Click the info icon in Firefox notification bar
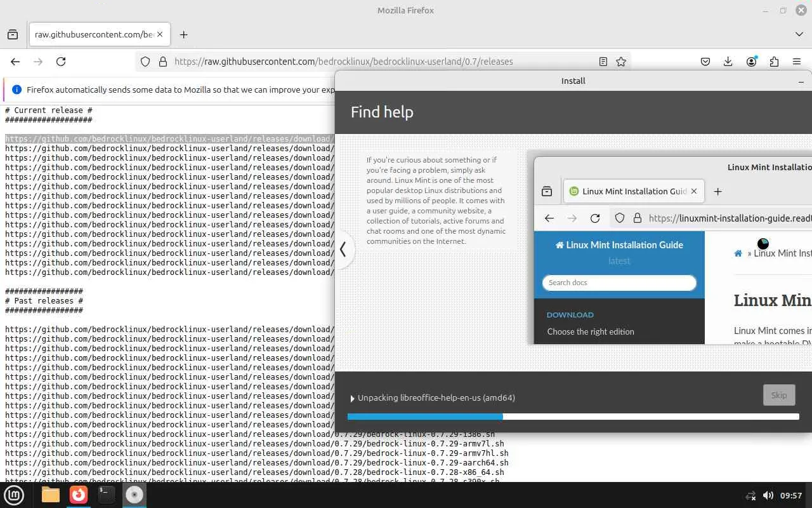Viewport: 812px width, 508px height. tap(17, 90)
